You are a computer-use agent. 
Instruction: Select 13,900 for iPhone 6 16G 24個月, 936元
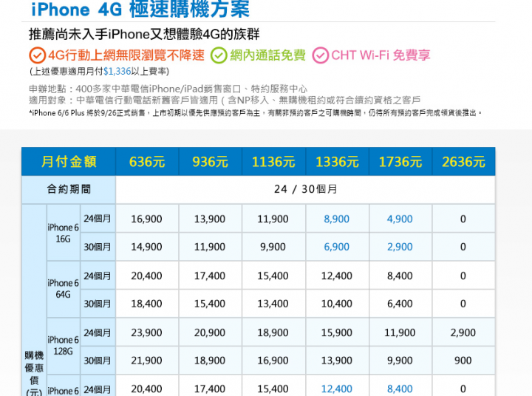pos(210,219)
